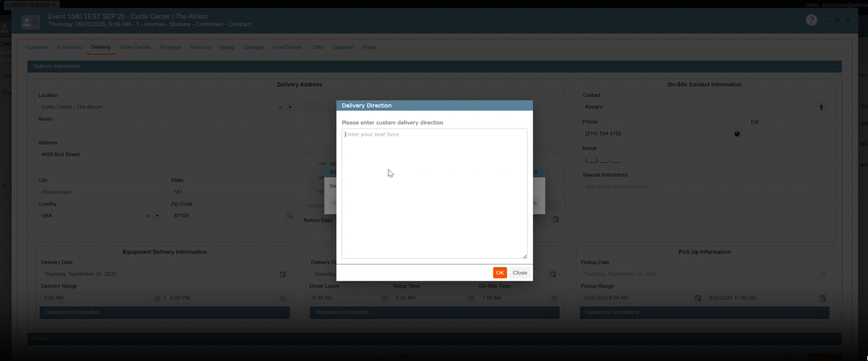Open calendar for Pickup Range start date
This screenshot has height=361, width=868.
point(698,299)
